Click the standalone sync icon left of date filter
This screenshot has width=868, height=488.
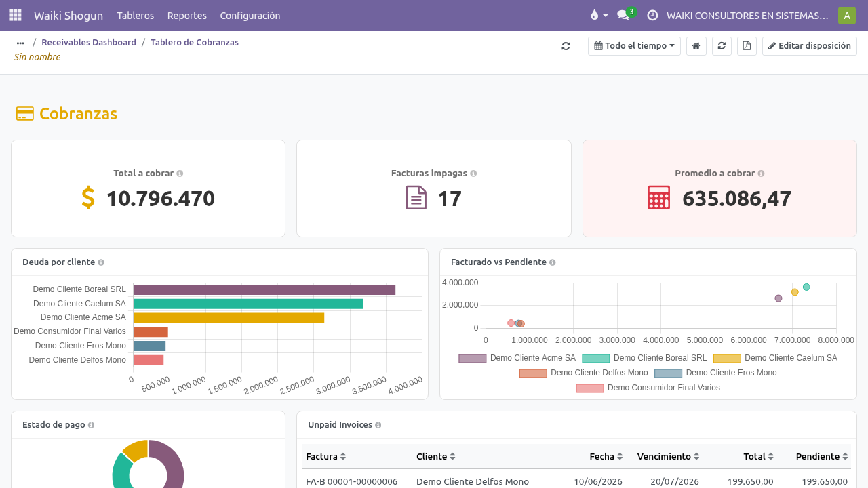pos(566,46)
